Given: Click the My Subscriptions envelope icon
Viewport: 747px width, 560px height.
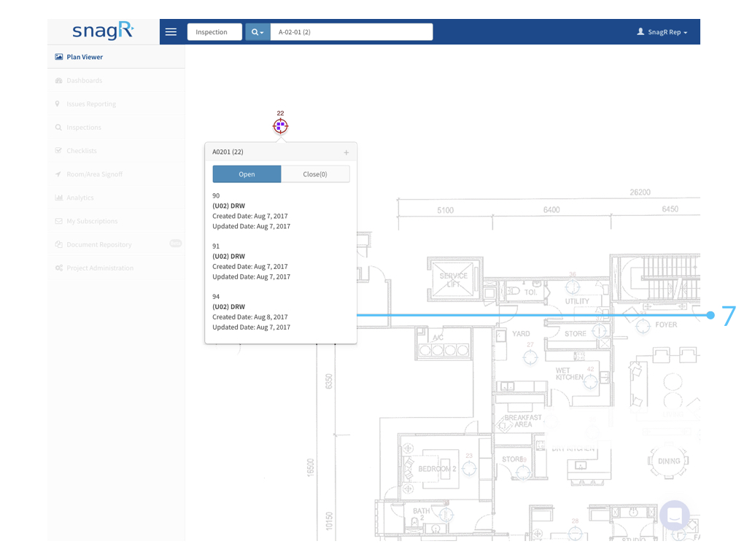Looking at the screenshot, I should click(58, 221).
